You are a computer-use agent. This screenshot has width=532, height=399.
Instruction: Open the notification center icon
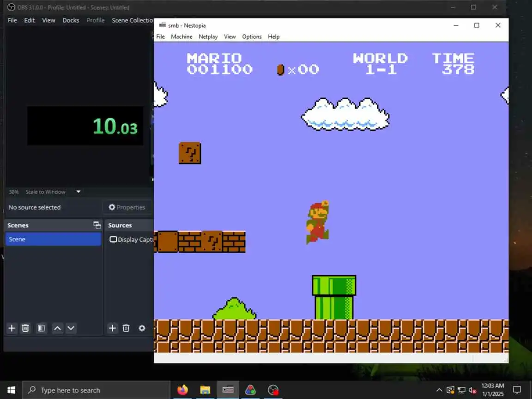pyautogui.click(x=517, y=390)
